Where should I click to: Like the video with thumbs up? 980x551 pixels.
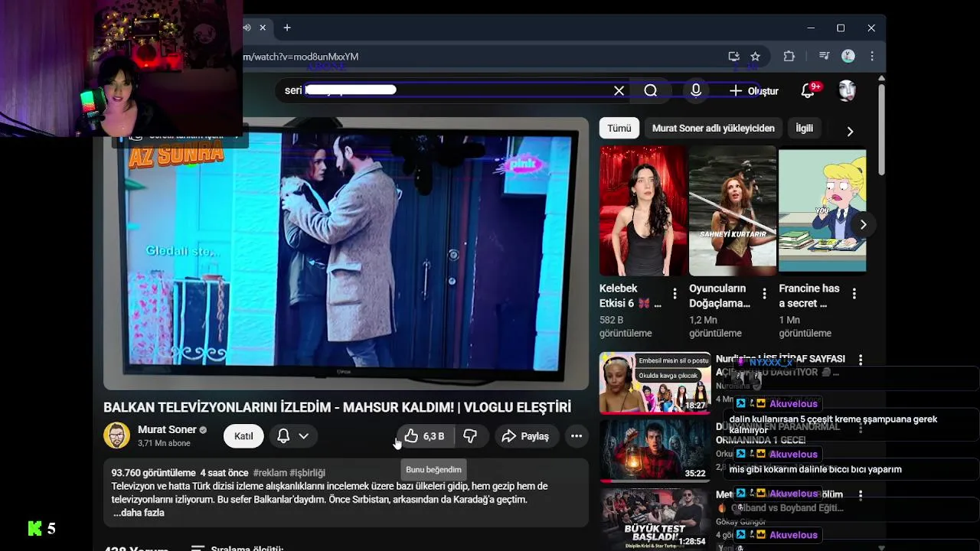coord(426,435)
